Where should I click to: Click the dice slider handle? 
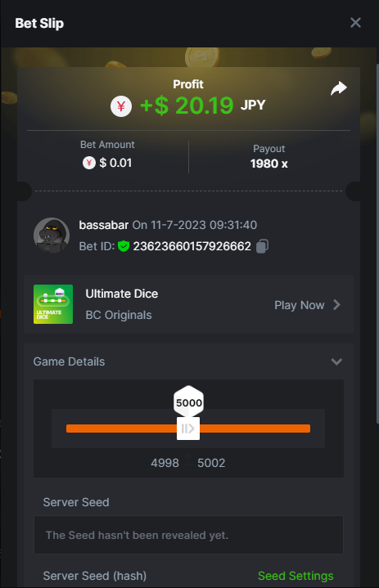(188, 429)
